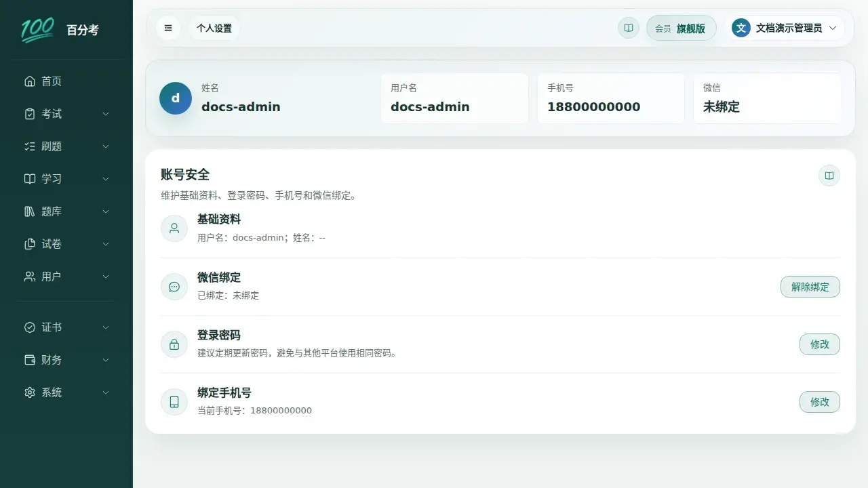Open the 首页 home icon

pos(30,81)
